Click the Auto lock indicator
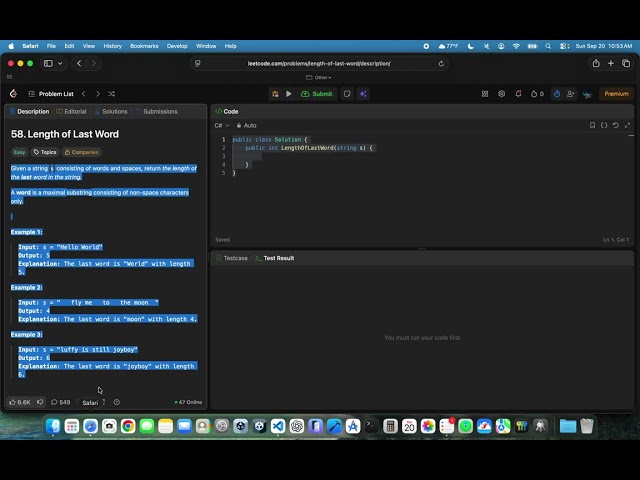Viewport: 640px width, 480px height. (x=247, y=125)
